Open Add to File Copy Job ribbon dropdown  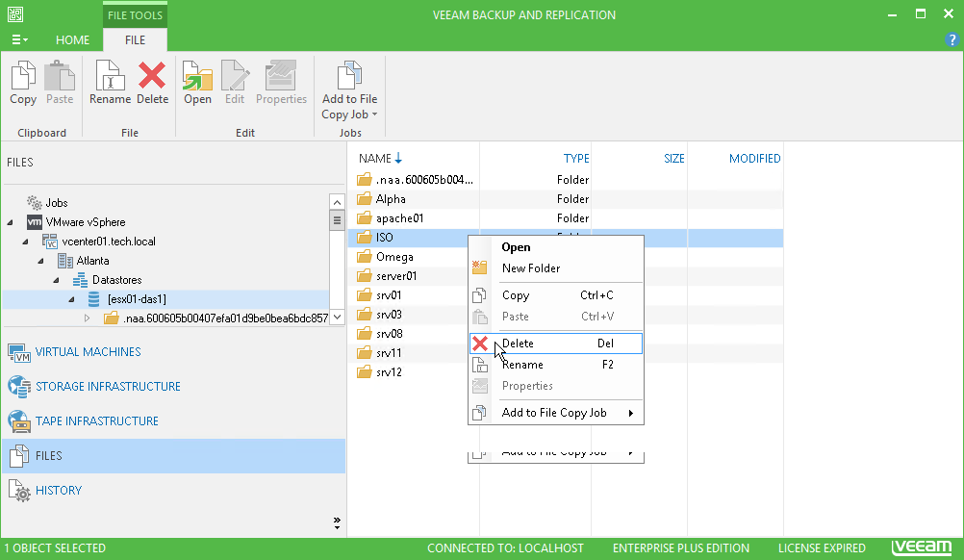pyautogui.click(x=349, y=90)
